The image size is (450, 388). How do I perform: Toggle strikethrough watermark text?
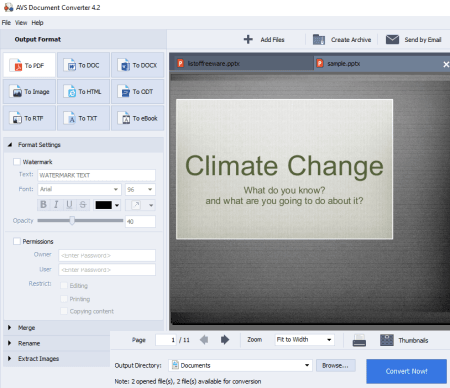click(83, 204)
